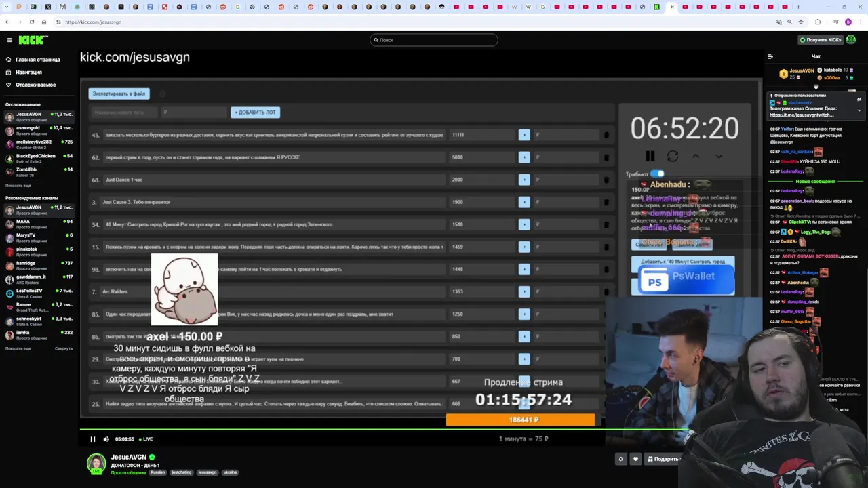Open user profile avatar top right

852,40
